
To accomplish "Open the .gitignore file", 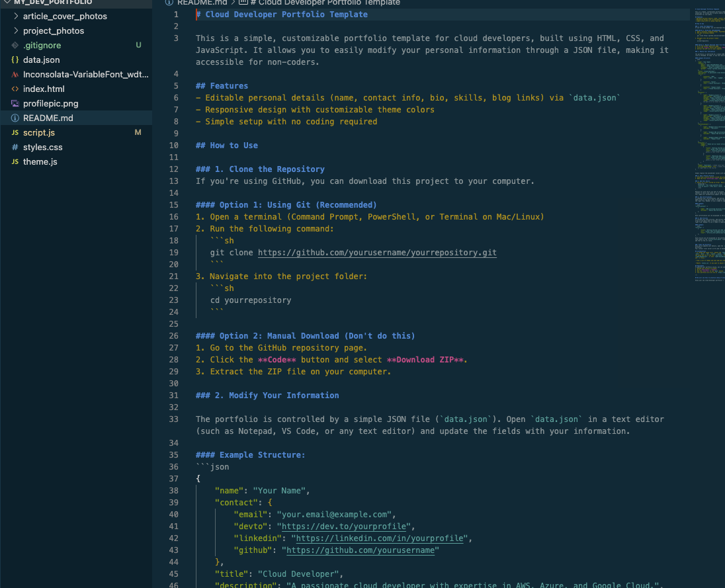I will click(42, 45).
